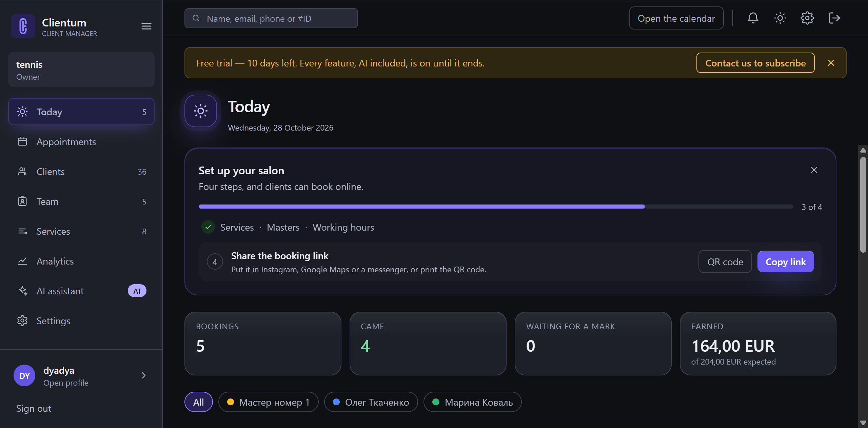Click the Came stat card
Screen dimensions: 868x428
click(x=428, y=343)
